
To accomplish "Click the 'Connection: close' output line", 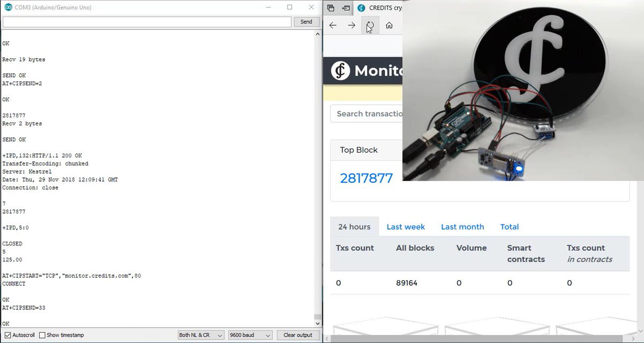I will pos(30,188).
